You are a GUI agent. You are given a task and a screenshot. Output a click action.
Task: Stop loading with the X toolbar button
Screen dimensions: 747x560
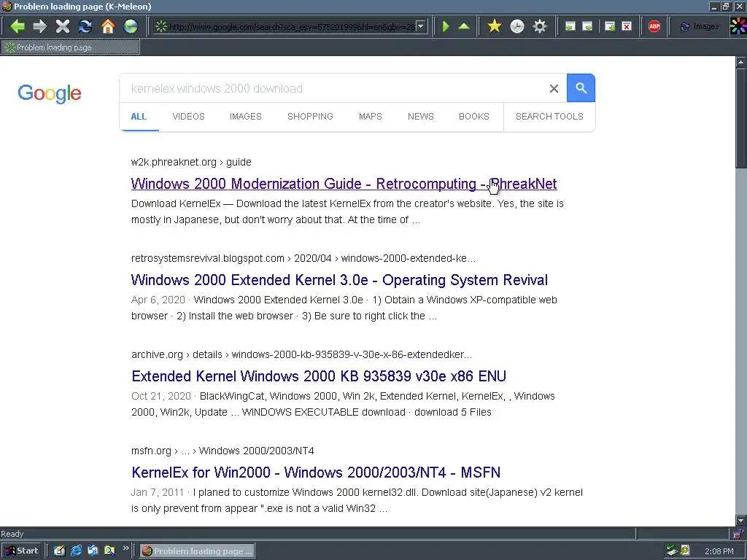click(63, 26)
